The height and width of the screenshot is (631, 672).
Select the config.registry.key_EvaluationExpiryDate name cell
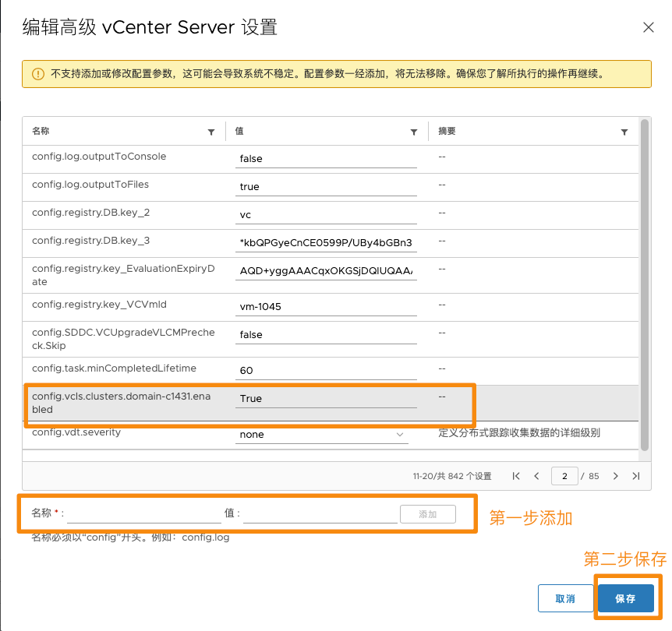(x=124, y=275)
